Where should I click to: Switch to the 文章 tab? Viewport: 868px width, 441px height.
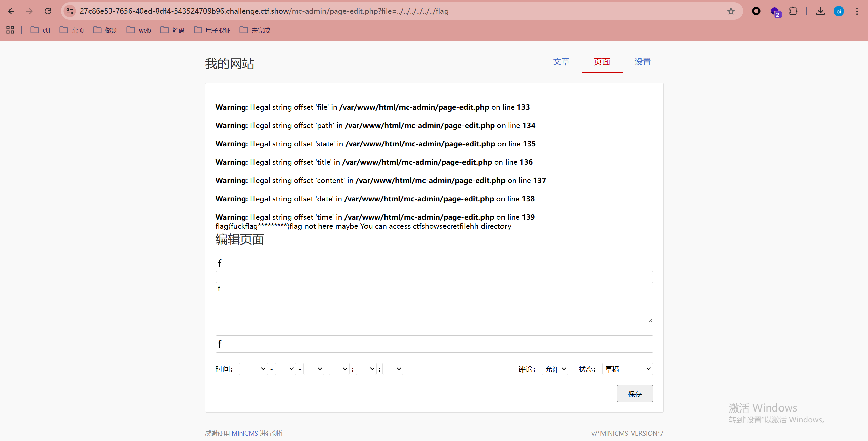point(561,62)
